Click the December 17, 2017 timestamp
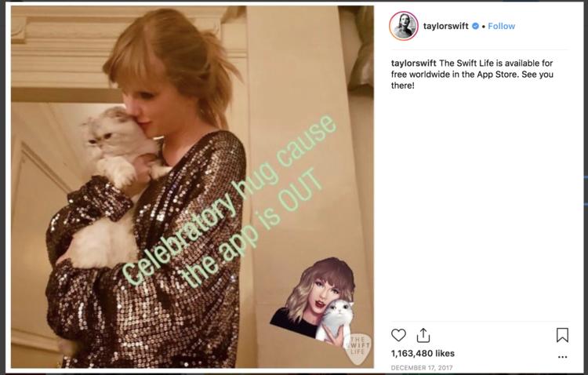The height and width of the screenshot is (375, 588). coord(422,368)
